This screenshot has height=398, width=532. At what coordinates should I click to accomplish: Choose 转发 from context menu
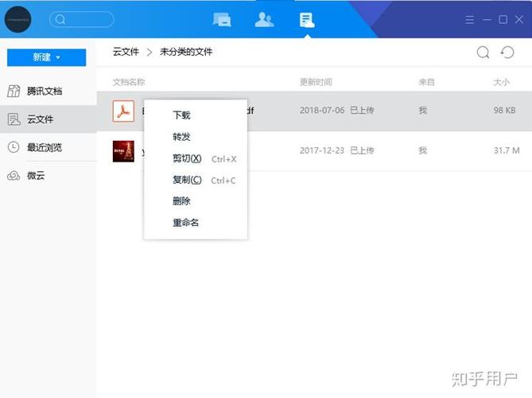pyautogui.click(x=196, y=137)
